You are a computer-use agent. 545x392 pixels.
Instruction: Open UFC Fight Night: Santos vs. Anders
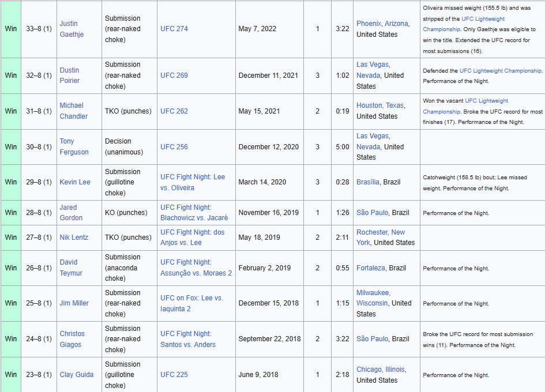click(187, 339)
